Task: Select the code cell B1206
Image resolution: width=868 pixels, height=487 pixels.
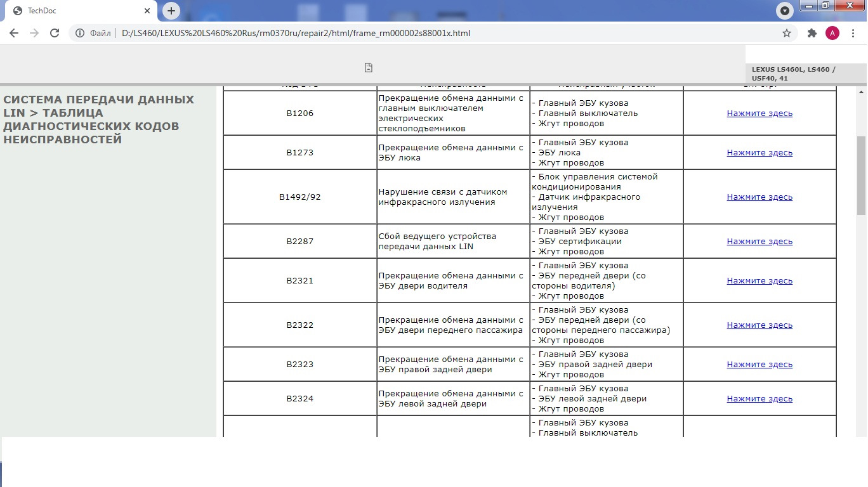Action: point(300,114)
